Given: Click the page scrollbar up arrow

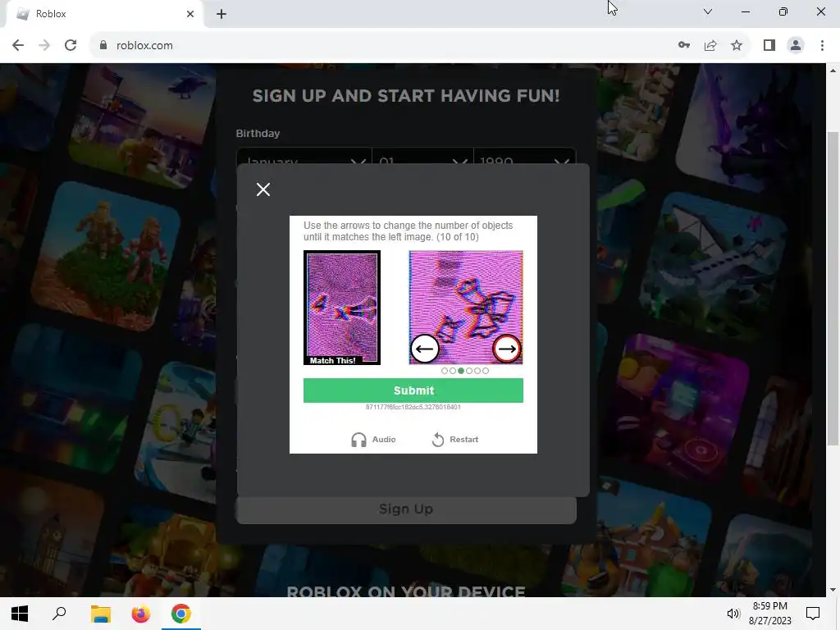Looking at the screenshot, I should click(x=833, y=71).
